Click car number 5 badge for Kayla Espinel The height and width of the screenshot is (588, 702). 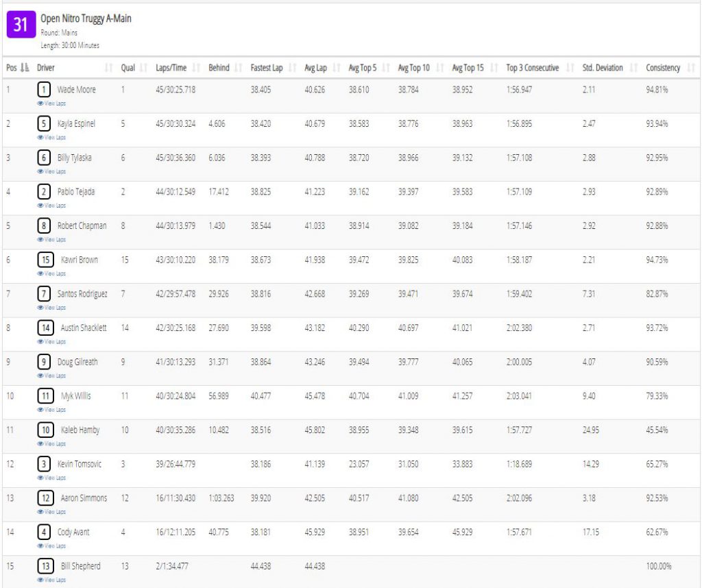tap(43, 123)
